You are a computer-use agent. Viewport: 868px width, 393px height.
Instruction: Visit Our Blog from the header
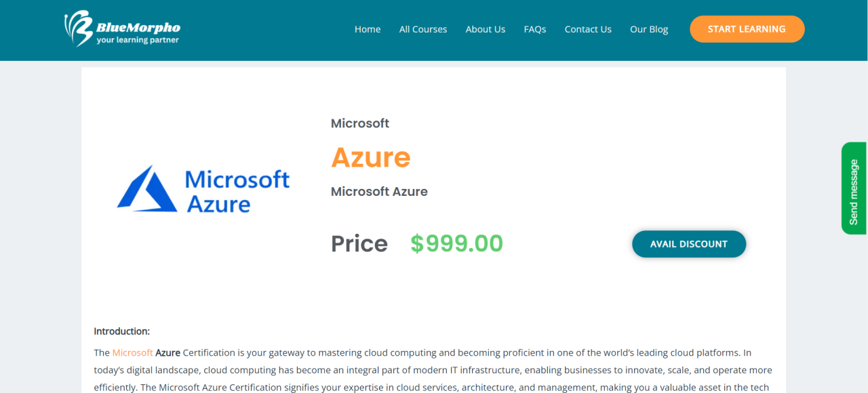coord(649,29)
